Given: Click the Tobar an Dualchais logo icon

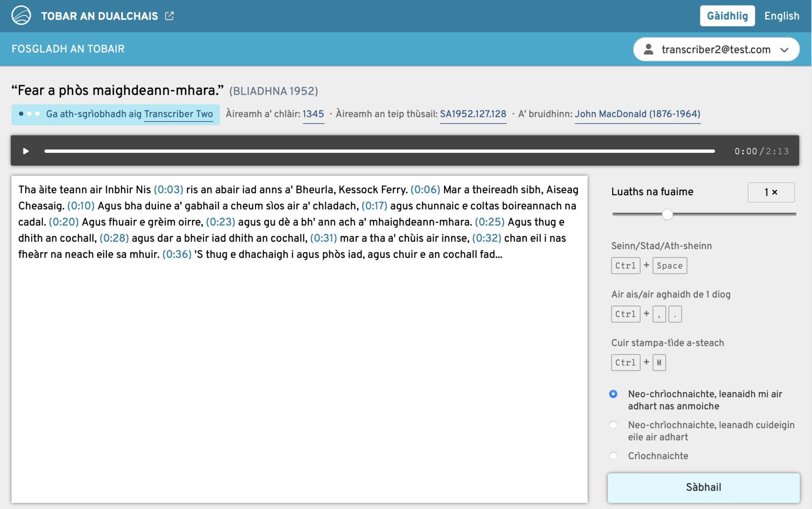Looking at the screenshot, I should coord(21,15).
